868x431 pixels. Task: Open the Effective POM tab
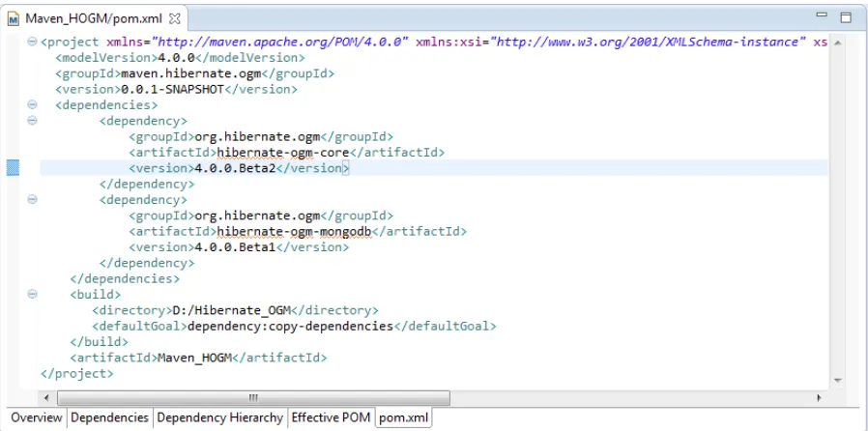pos(331,417)
